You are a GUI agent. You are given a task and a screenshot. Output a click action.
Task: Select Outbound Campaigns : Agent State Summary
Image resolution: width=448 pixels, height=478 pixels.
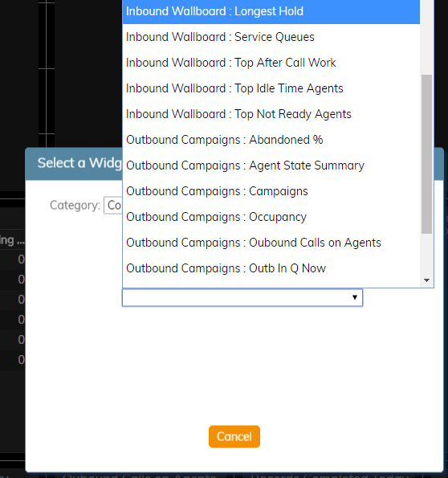pyautogui.click(x=271, y=165)
